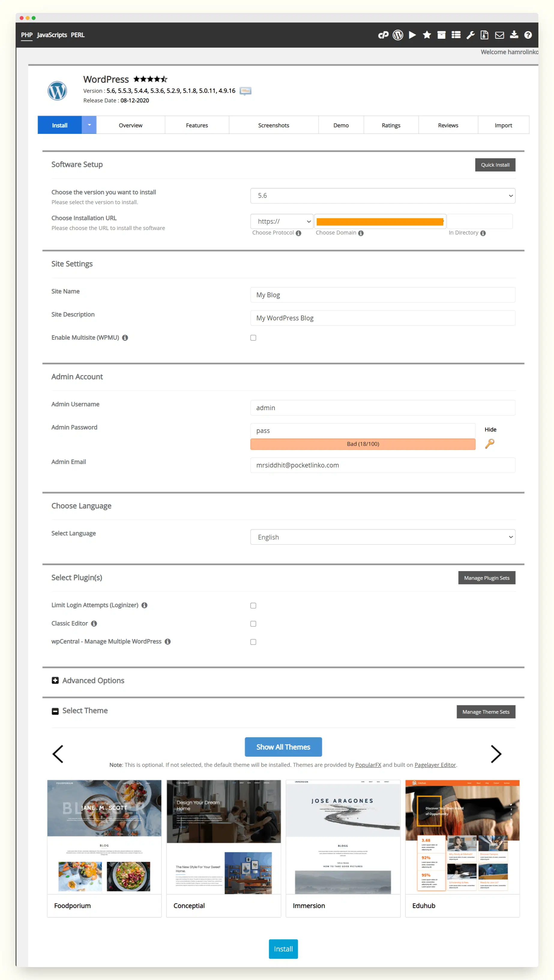Click the info icon next to In Directory
Screen dimensions: 554x980
tap(483, 233)
